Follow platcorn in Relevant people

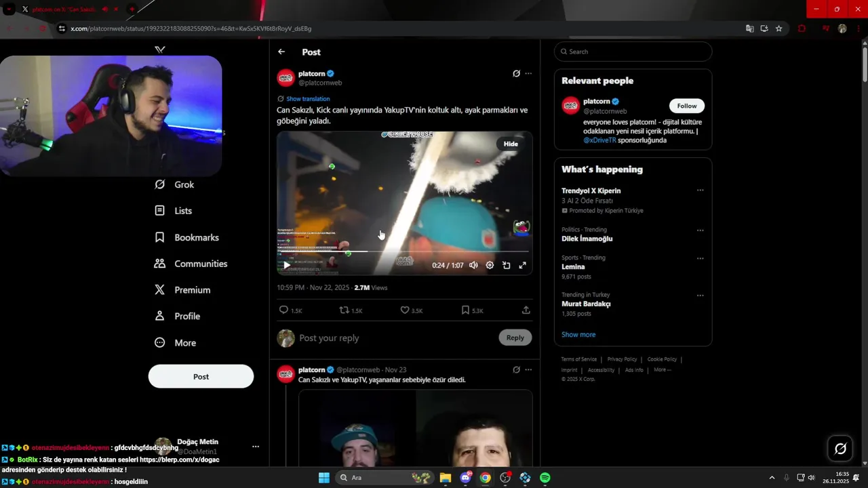pos(687,106)
